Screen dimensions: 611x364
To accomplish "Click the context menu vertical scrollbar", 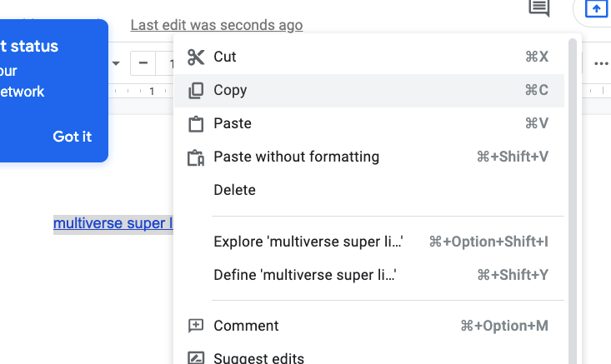I will click(x=573, y=201).
